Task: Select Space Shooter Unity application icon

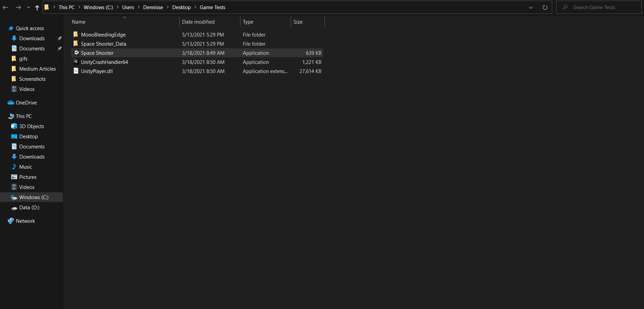Action: pyautogui.click(x=76, y=53)
